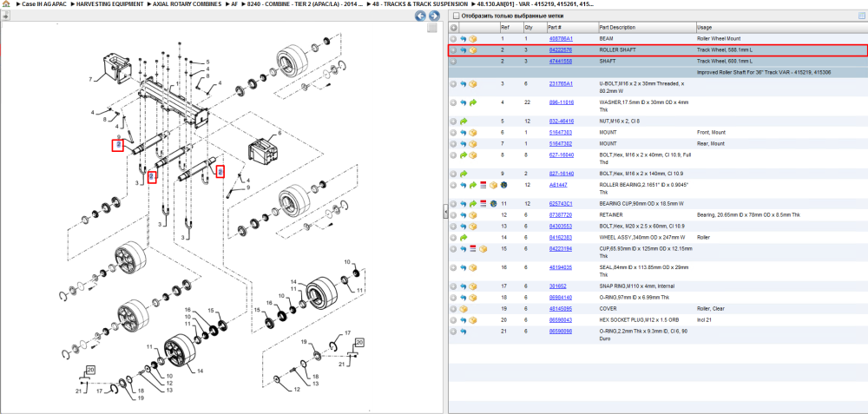
Task: Click green arrow icon in WHEEL ASSY row
Action: 464,238
